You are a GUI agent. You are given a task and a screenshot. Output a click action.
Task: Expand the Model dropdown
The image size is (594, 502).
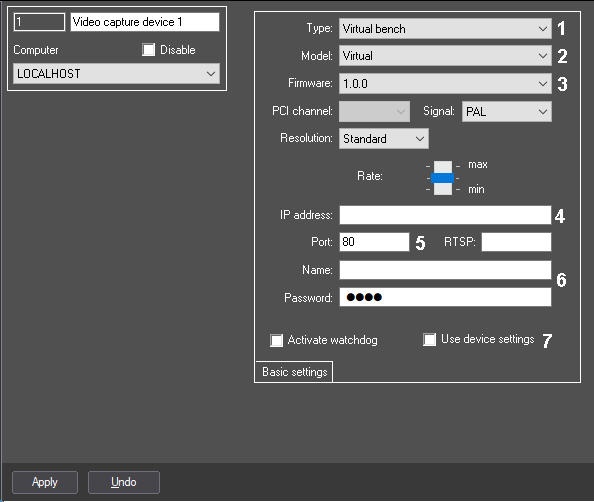445,56
